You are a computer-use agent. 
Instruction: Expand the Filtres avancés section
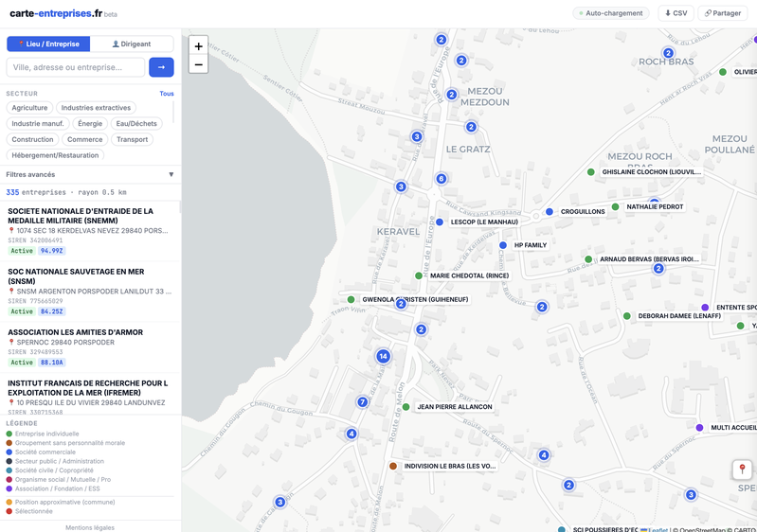click(90, 174)
